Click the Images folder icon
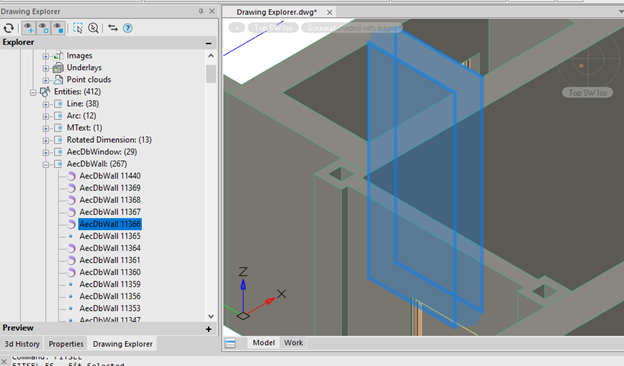 (x=58, y=56)
